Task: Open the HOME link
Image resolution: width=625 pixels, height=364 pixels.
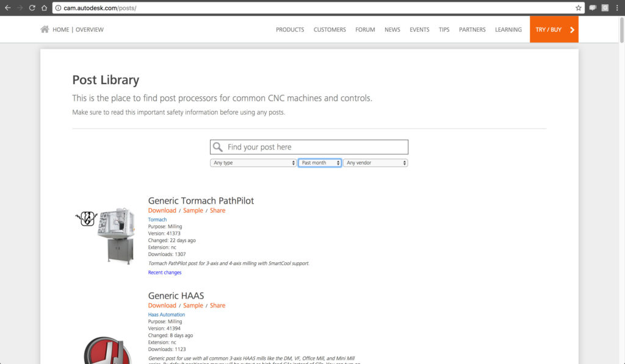Action: [60, 29]
